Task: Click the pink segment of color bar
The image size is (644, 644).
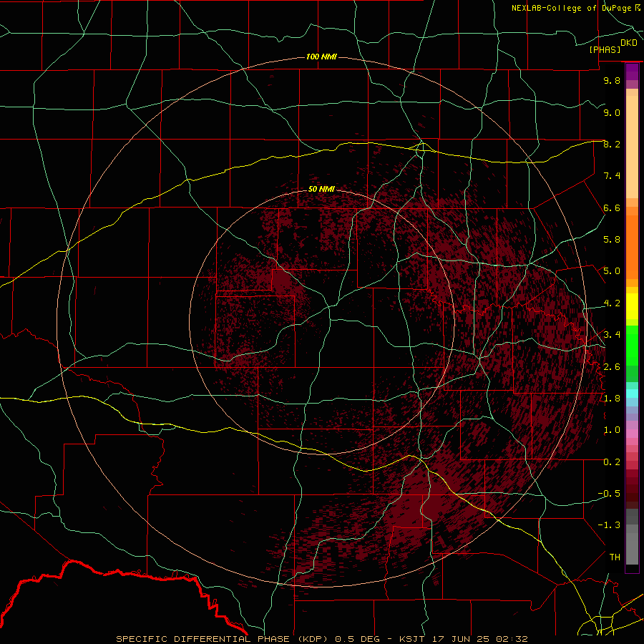Action: [632, 434]
